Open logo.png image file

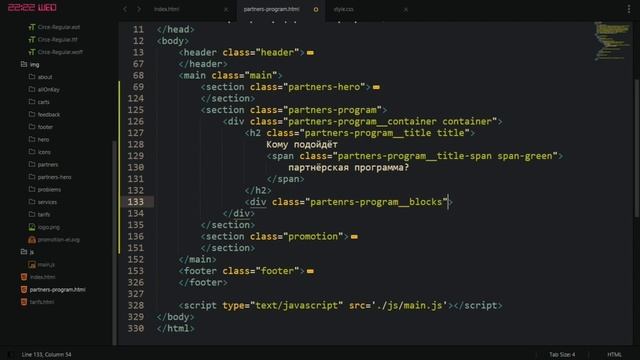coord(49,227)
